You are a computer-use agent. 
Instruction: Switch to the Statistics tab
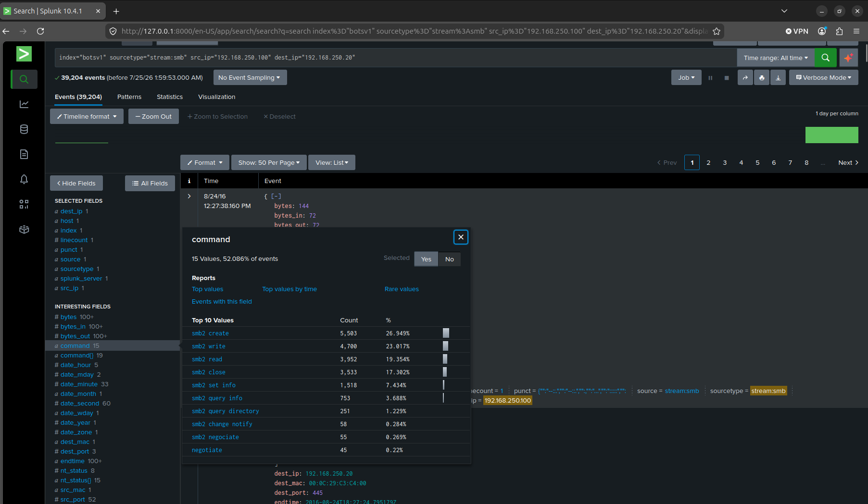click(170, 97)
